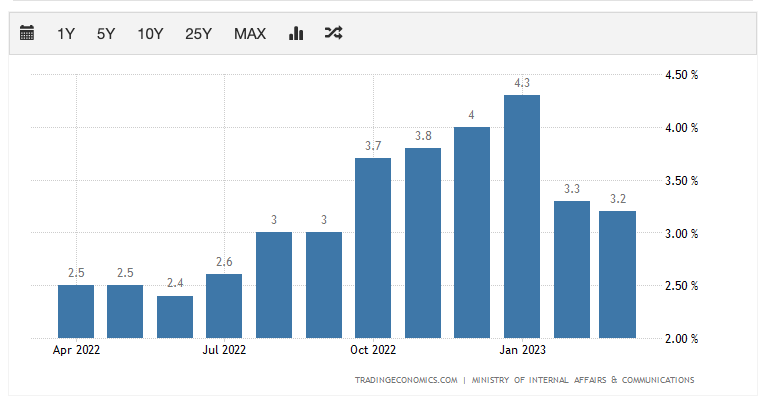Select the MAX time range
The width and height of the screenshot is (766, 398).
[250, 34]
